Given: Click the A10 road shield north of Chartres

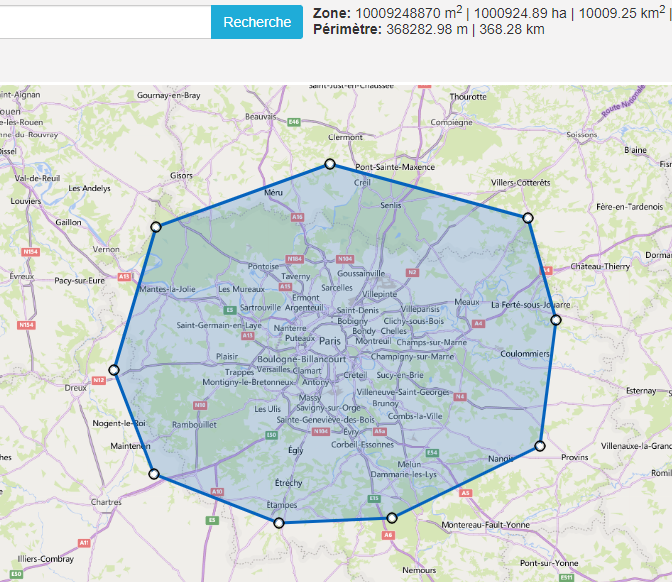Looking at the screenshot, I should click(217, 492).
